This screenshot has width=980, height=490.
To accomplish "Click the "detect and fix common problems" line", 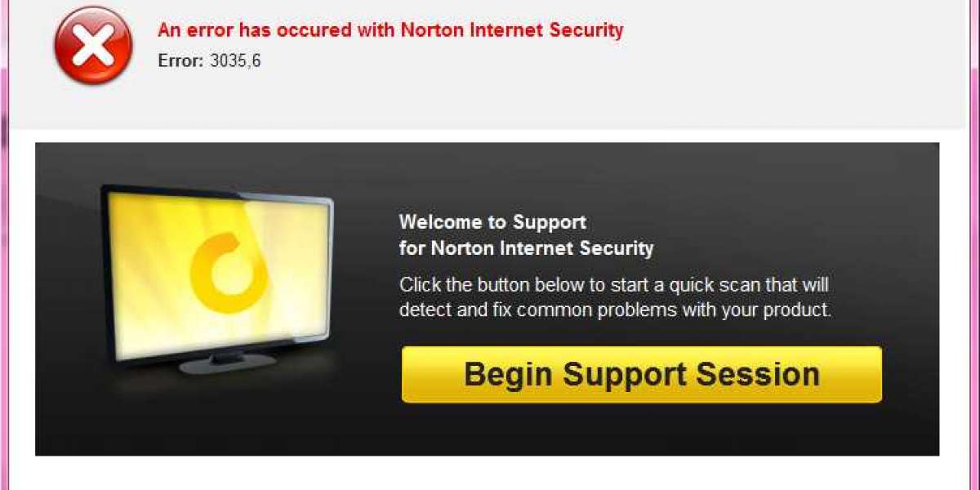I will click(615, 310).
